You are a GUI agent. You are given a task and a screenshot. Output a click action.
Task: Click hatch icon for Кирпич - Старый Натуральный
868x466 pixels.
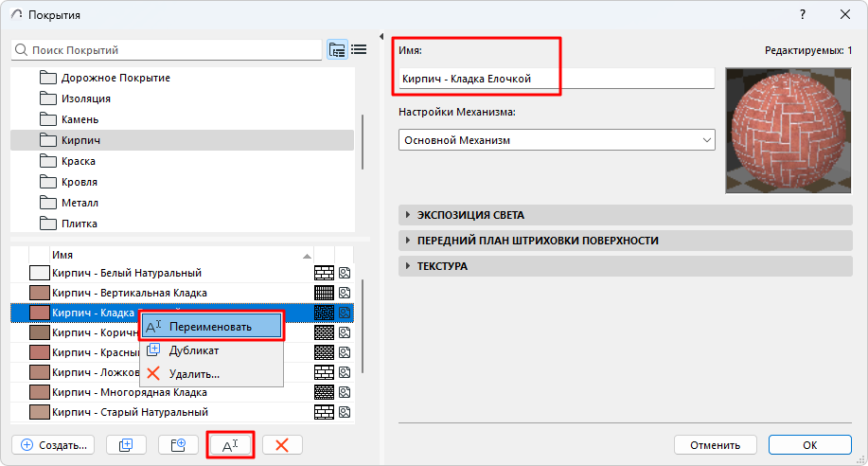pos(324,412)
